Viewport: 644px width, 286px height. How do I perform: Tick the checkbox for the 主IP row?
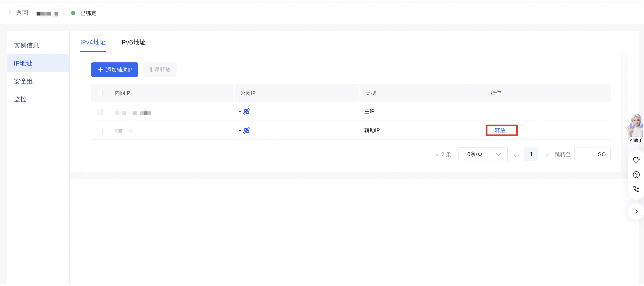[x=100, y=112]
